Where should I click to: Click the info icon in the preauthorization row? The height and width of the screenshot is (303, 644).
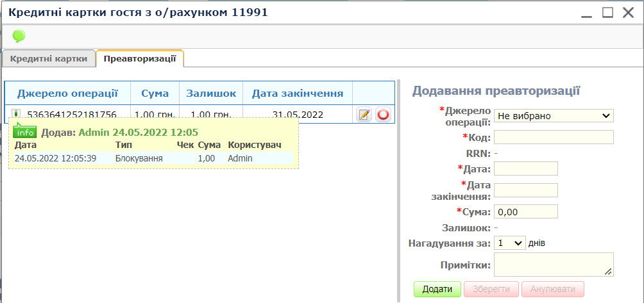[16, 115]
